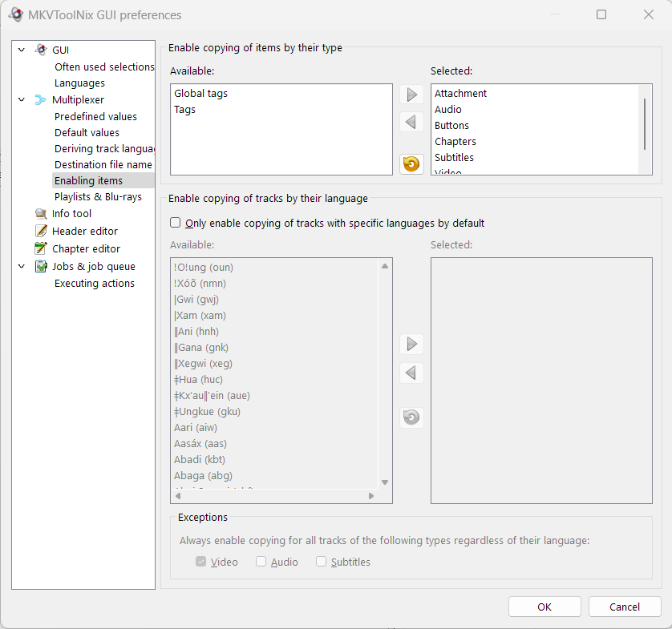Open the Chapter editor page label
This screenshot has height=629, width=672.
pyautogui.click(x=86, y=248)
